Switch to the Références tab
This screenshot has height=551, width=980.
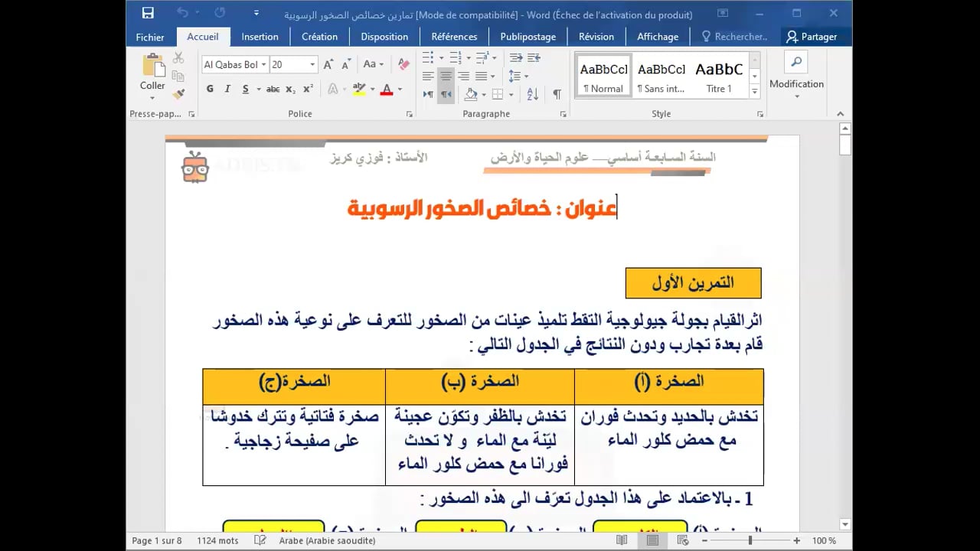454,37
